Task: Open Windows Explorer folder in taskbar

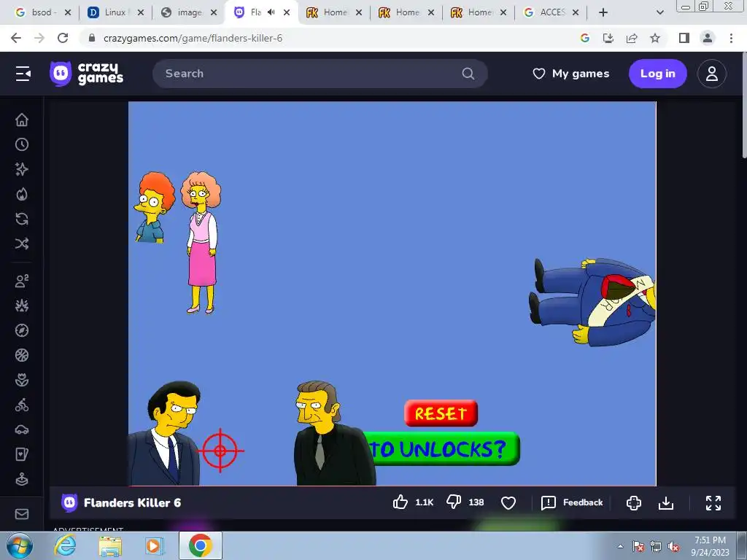Action: click(110, 546)
